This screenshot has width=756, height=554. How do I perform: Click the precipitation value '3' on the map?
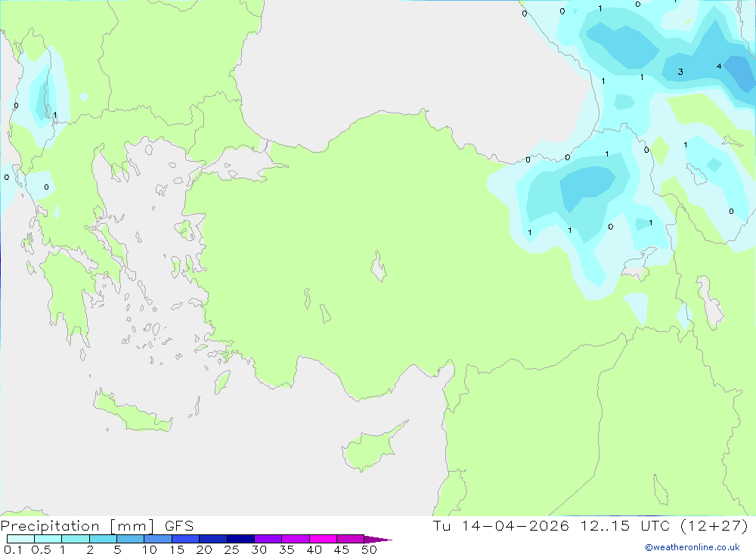pos(680,72)
